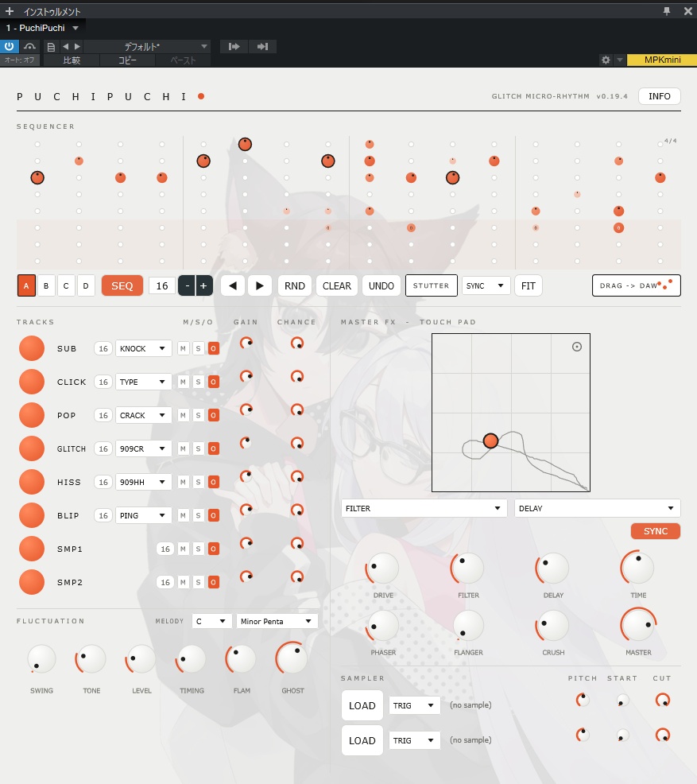Viewport: 697px width, 784px height.
Task: Trigger the SUB track pad
Action: coord(32,348)
